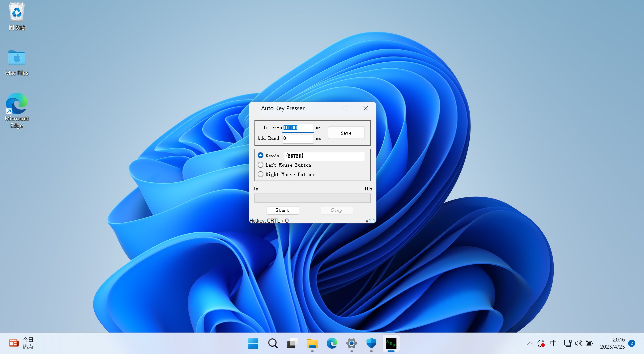Save the interval settings
Screen dimensions: 644x354
pos(346,133)
